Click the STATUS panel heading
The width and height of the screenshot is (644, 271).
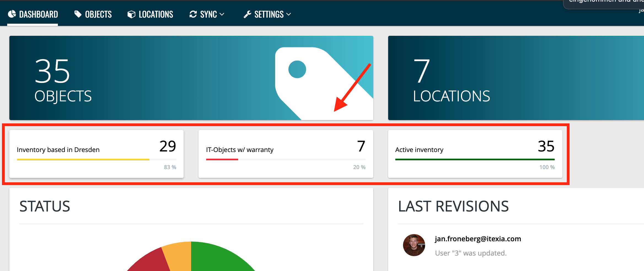45,206
